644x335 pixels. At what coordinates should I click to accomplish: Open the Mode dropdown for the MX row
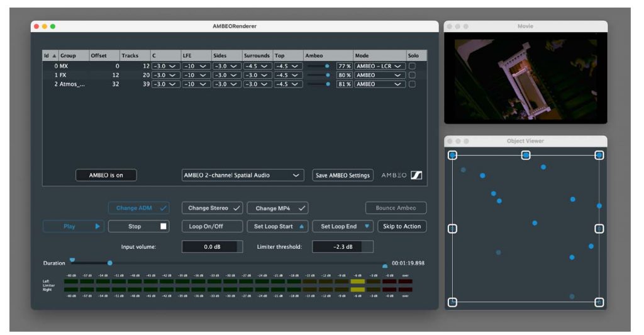point(379,65)
